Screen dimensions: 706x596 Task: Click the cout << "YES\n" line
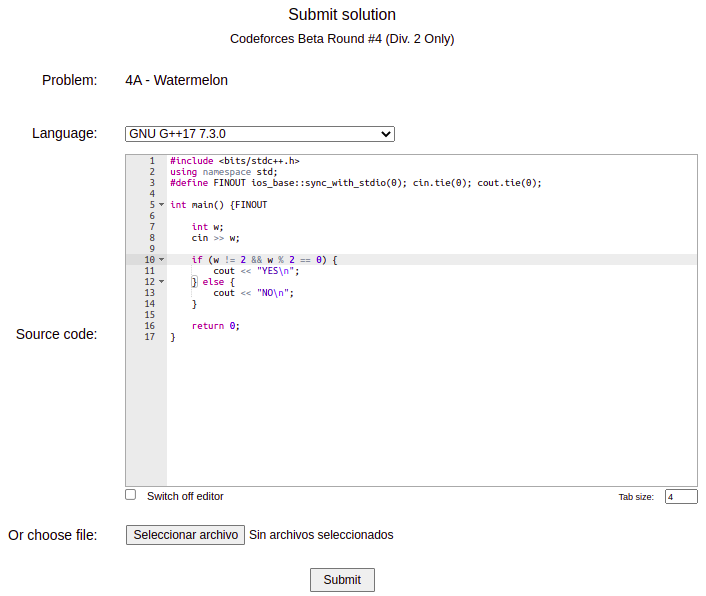tap(256, 271)
